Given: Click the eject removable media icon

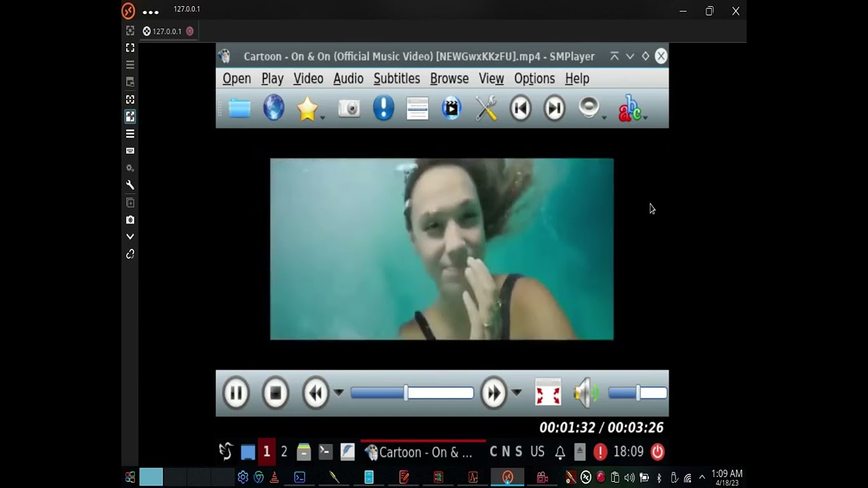Looking at the screenshot, I should click(580, 452).
